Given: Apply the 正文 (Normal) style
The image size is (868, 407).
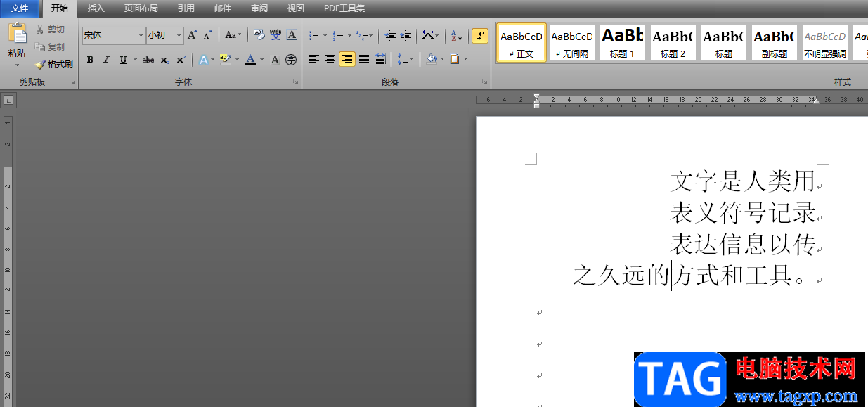Looking at the screenshot, I should [x=522, y=43].
